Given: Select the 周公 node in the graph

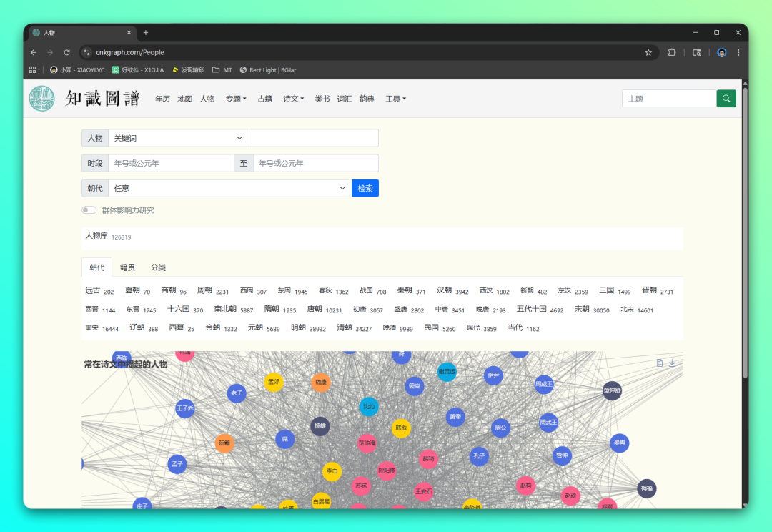Looking at the screenshot, I should 500,428.
